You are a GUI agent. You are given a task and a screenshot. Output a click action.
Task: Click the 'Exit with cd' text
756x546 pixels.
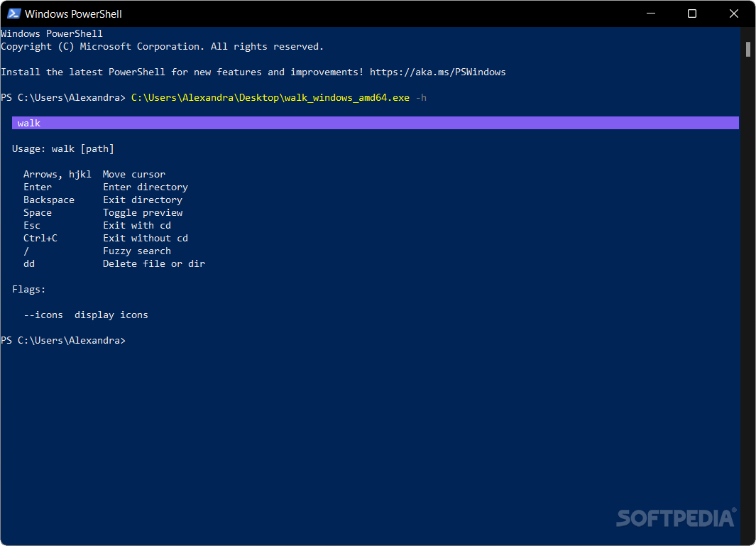(137, 225)
